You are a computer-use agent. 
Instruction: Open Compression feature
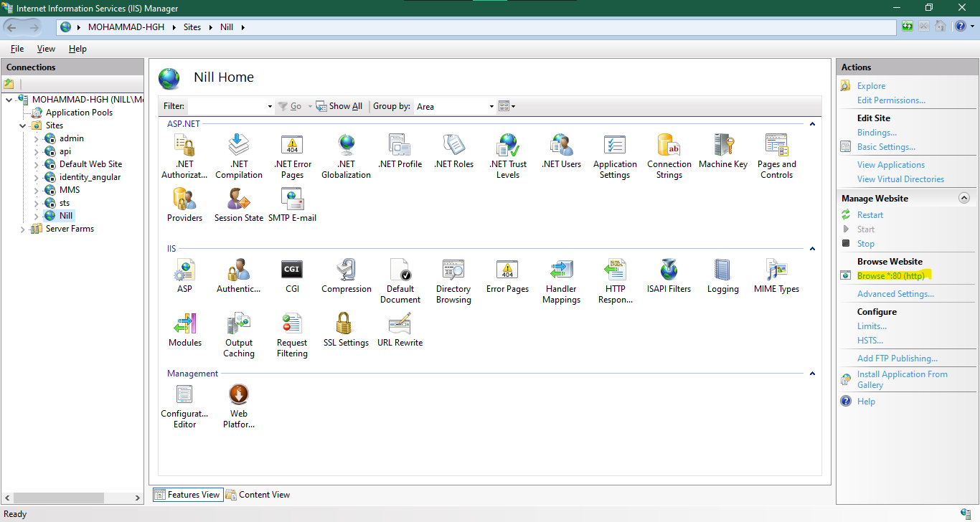[x=347, y=276]
